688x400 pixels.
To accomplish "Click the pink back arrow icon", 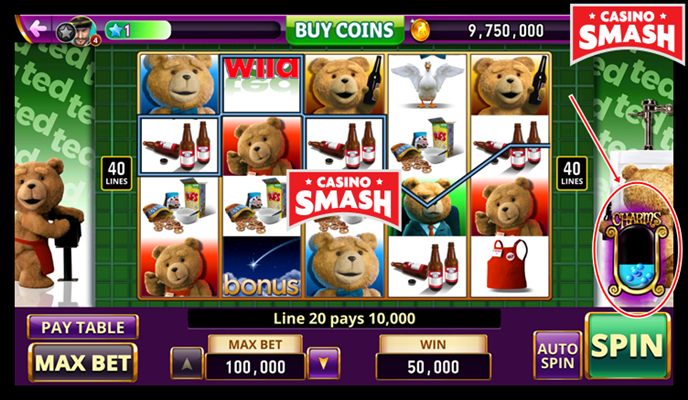I will pyautogui.click(x=38, y=29).
